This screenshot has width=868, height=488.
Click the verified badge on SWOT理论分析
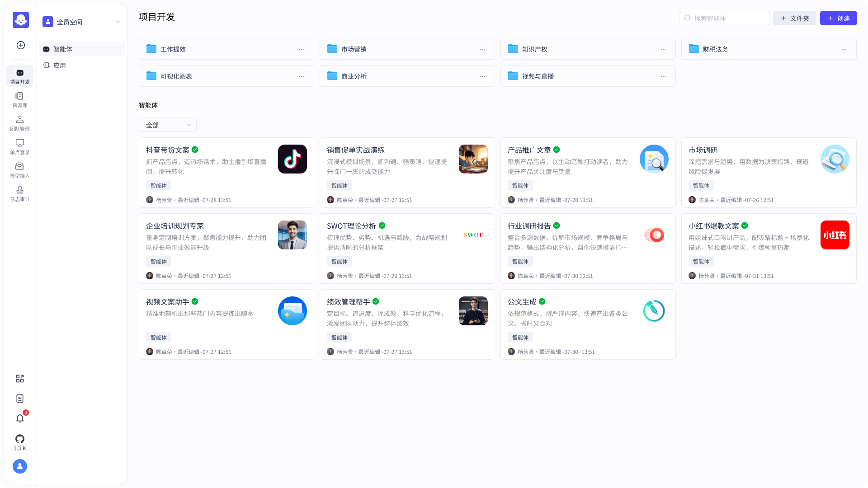coord(381,225)
